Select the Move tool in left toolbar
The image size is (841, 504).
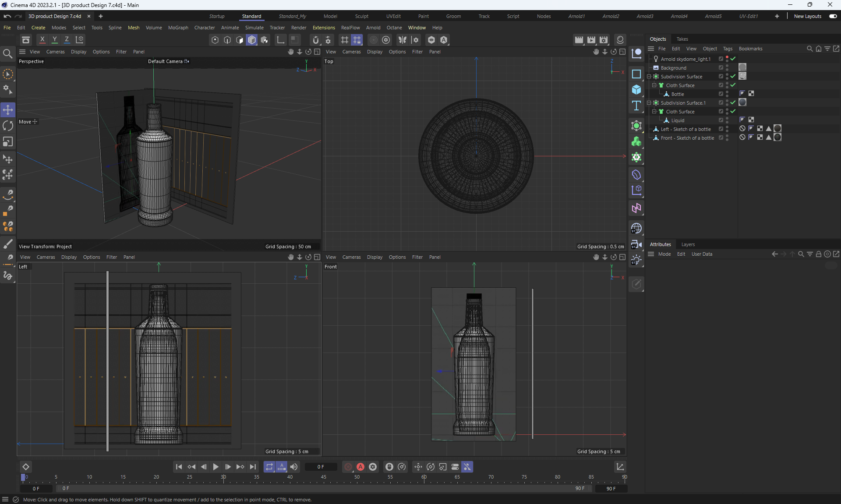click(8, 109)
